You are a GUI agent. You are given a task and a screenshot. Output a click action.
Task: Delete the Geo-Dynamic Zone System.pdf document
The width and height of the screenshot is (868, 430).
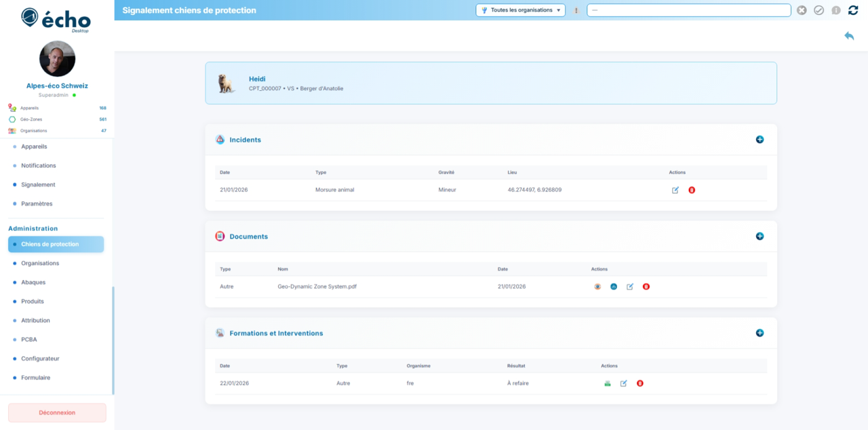(x=646, y=287)
